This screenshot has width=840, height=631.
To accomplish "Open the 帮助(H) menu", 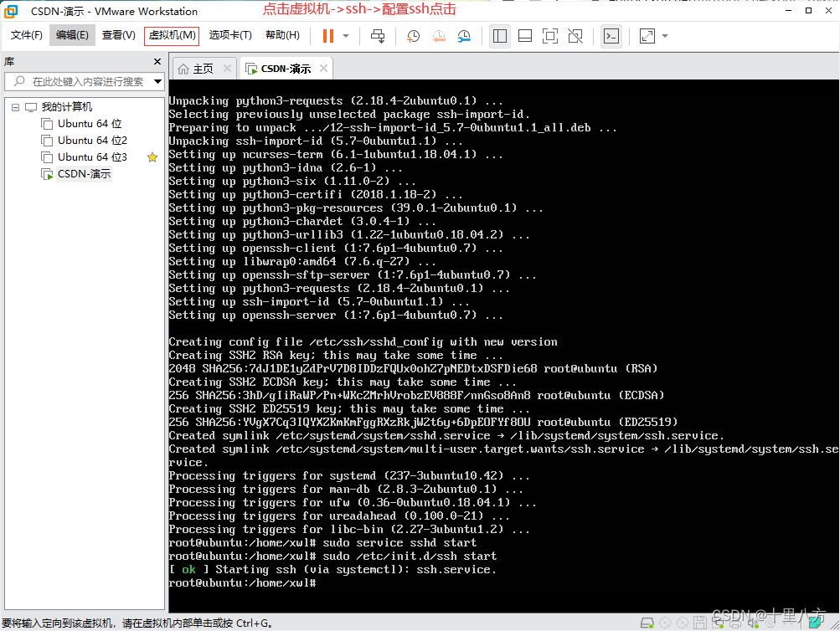I will coord(282,35).
